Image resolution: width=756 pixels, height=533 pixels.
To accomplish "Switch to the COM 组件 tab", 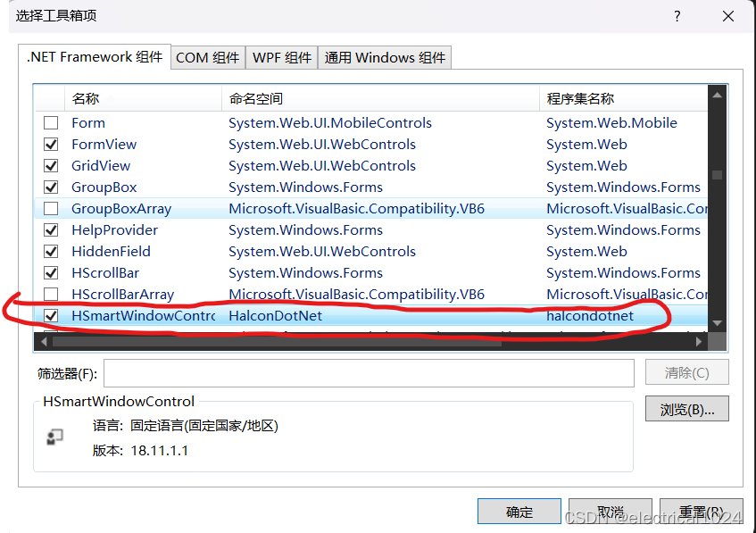I will 207,56.
